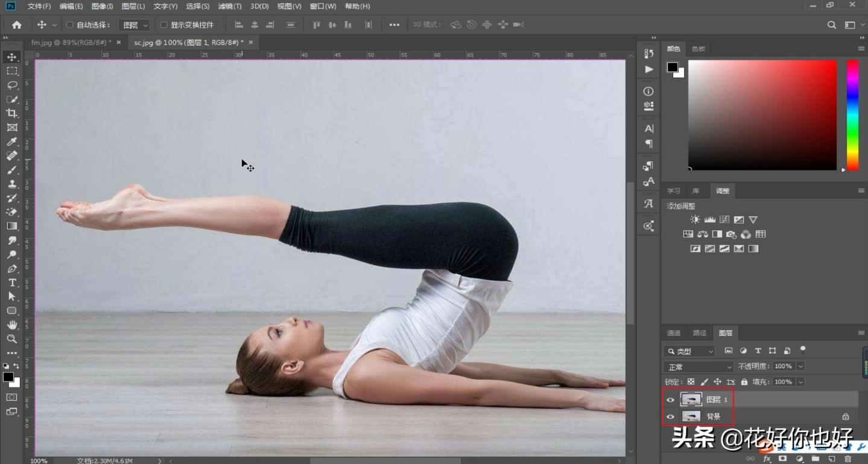The height and width of the screenshot is (464, 868).
Task: Select the Rectangular Marquee tool
Action: (x=12, y=71)
